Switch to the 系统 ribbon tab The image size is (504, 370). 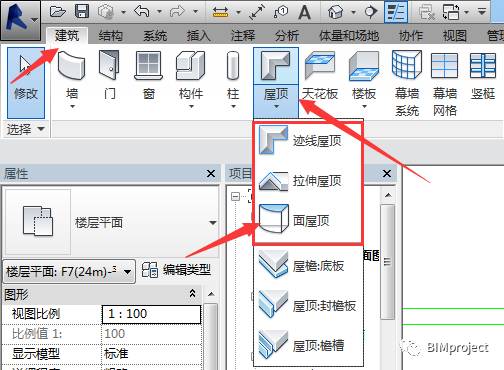pyautogui.click(x=155, y=35)
